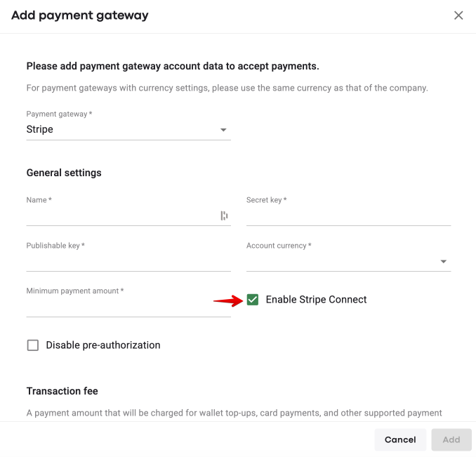Click the Add button
This screenshot has height=457, width=476.
[x=451, y=439]
